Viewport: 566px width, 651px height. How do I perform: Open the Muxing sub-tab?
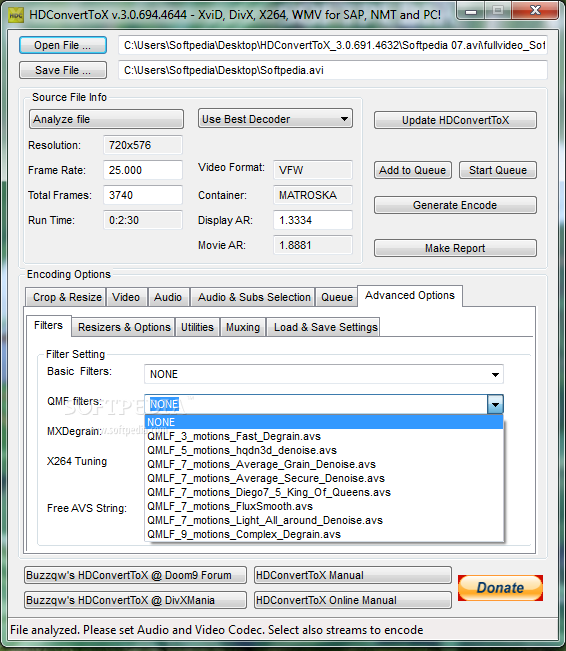tap(243, 327)
